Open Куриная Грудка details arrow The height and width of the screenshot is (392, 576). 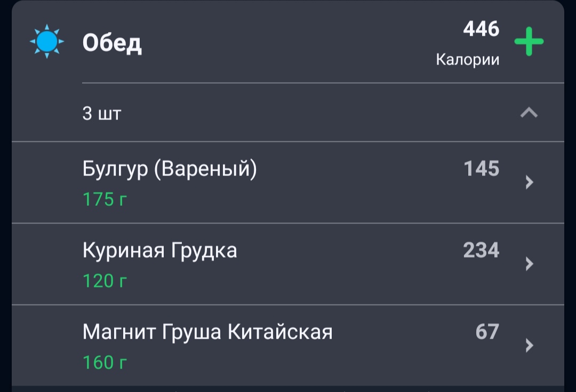(x=529, y=263)
